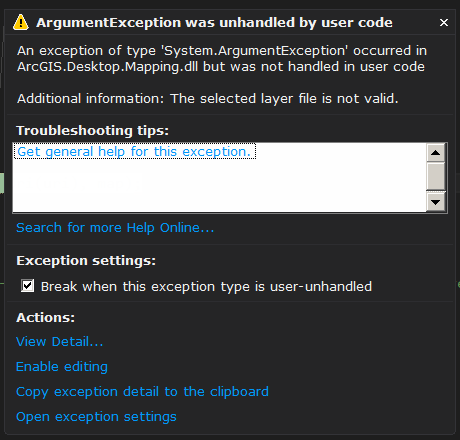Image resolution: width=460 pixels, height=440 pixels.
Task: Click the 'Troubleshooting tips:' heading
Action: point(92,131)
